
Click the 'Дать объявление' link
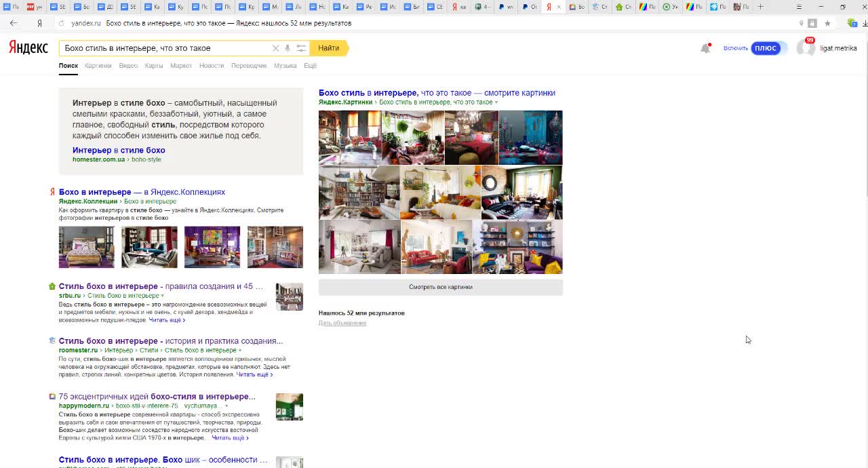click(342, 323)
